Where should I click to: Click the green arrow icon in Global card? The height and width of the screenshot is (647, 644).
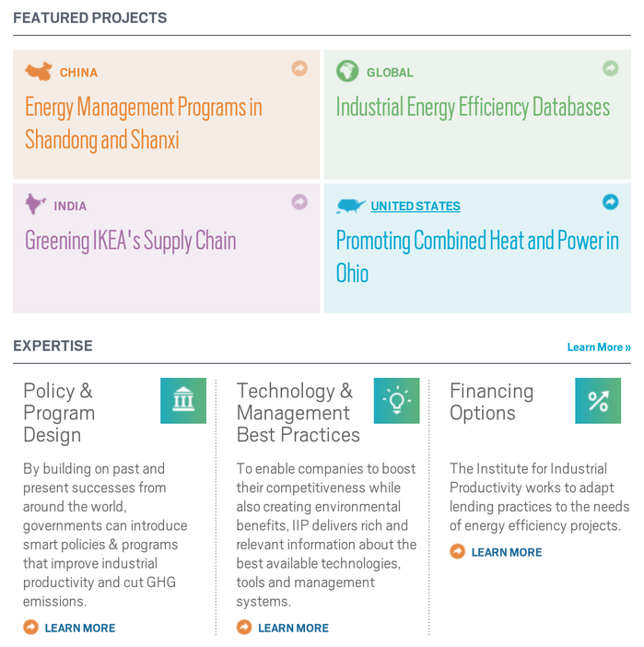[610, 68]
